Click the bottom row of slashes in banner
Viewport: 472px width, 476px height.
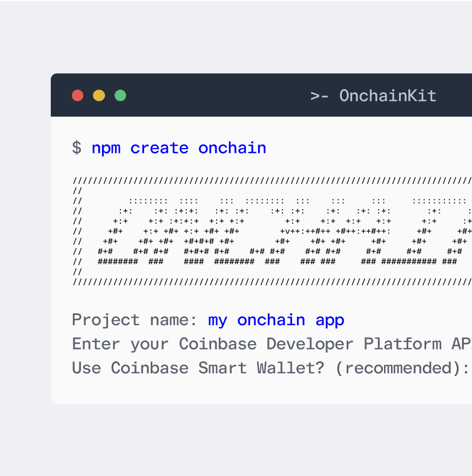coord(270,282)
